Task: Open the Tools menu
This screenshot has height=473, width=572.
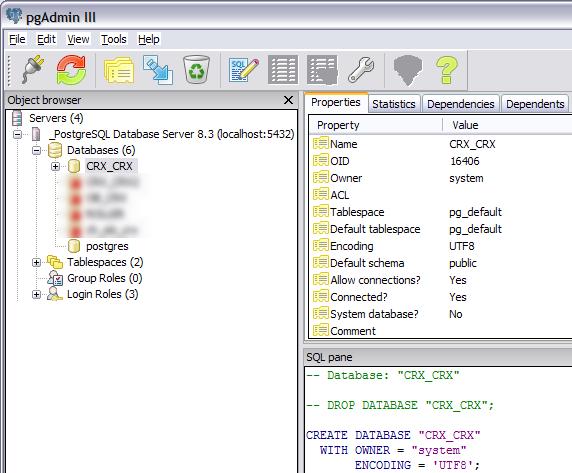Action: tap(113, 39)
